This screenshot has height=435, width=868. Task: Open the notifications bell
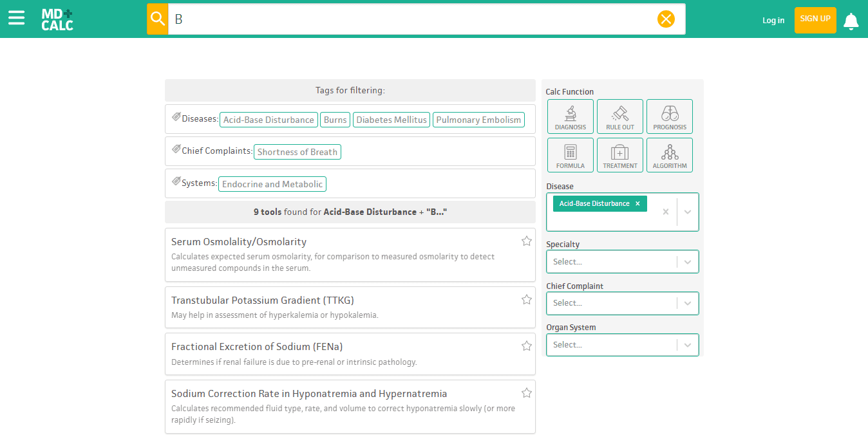pos(851,21)
